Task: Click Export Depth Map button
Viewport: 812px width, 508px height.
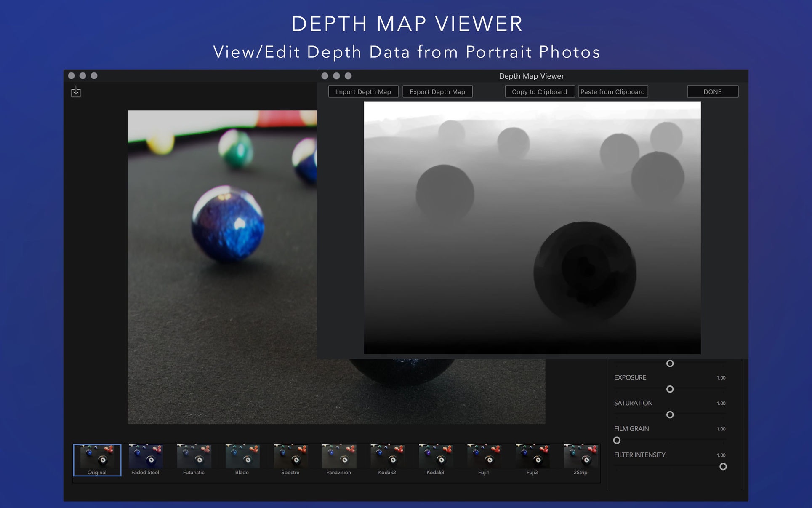Action: [x=437, y=91]
